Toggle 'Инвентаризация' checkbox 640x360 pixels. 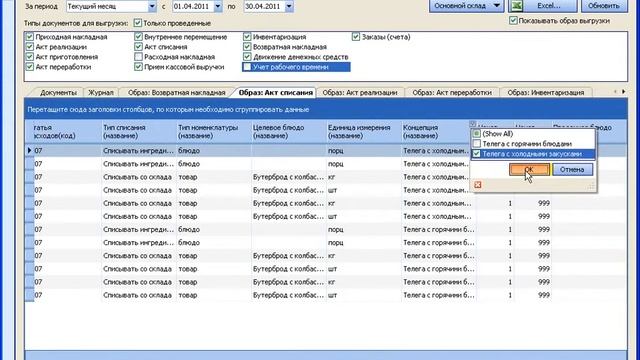[x=247, y=37]
